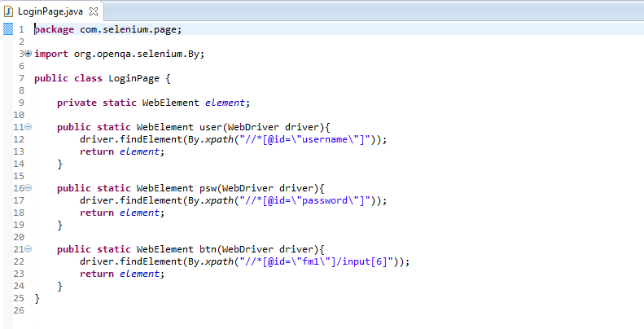This screenshot has height=329, width=644.
Task: Click 'return' keyword on line 13
Action: (97, 152)
